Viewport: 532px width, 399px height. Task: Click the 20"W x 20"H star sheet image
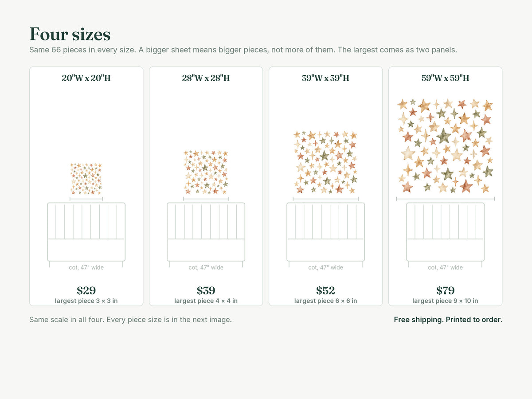click(x=86, y=179)
